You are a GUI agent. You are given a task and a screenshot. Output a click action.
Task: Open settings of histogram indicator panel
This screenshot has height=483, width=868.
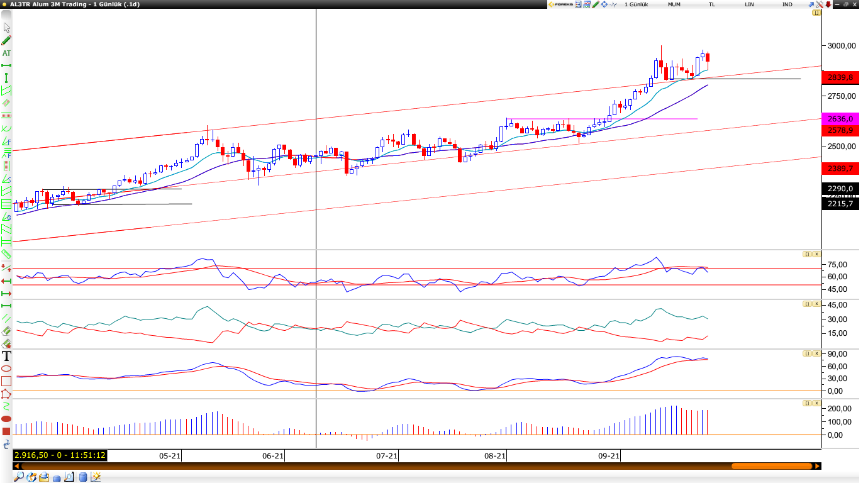[x=806, y=403]
